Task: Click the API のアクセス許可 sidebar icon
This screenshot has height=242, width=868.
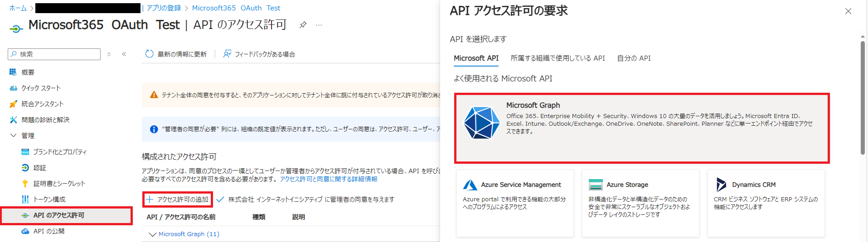Action: tap(25, 216)
